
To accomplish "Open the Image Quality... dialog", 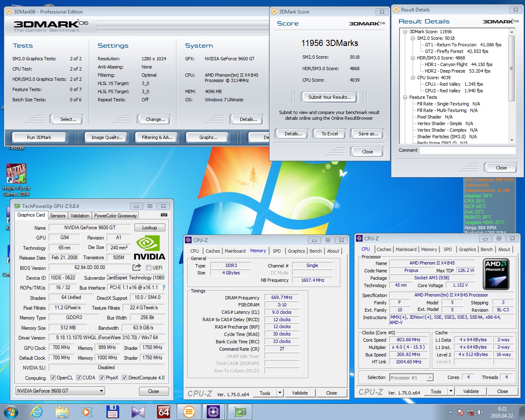I will click(x=107, y=137).
